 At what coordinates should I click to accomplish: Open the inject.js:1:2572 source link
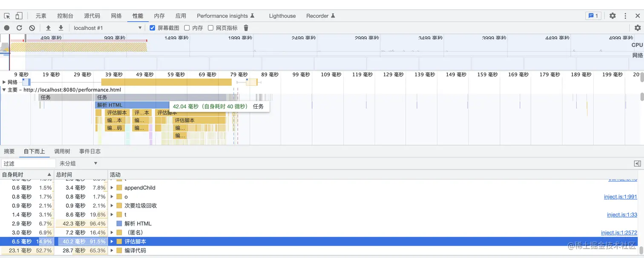tap(619, 232)
